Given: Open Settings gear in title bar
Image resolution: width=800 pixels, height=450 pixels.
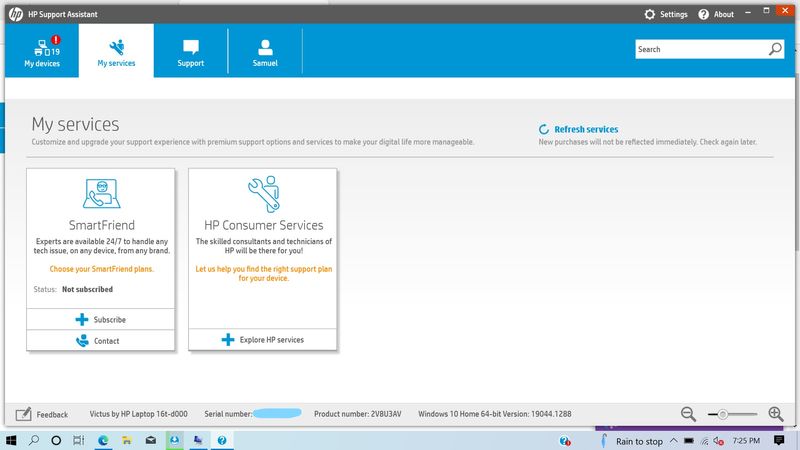Looking at the screenshot, I should [666, 14].
